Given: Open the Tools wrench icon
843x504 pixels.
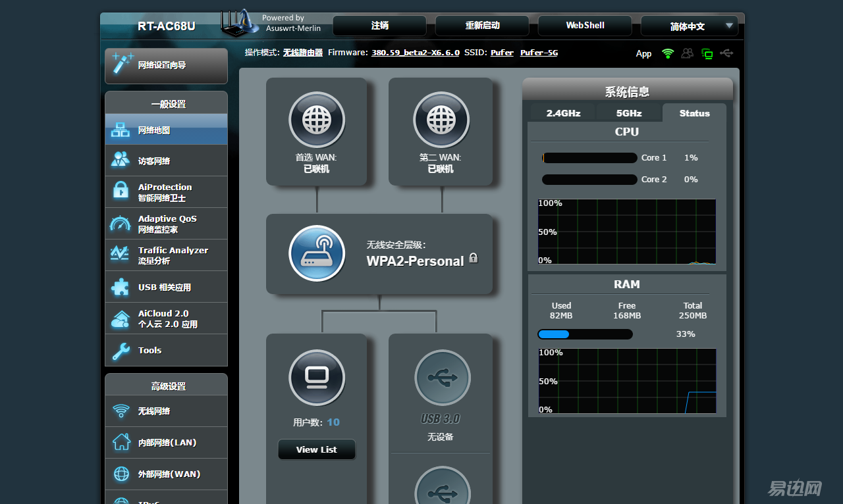Looking at the screenshot, I should click(x=121, y=351).
